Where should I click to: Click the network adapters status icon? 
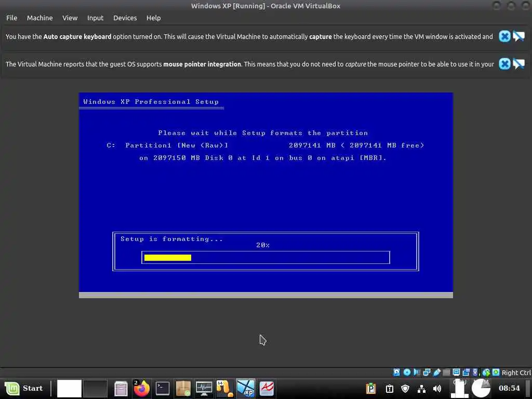pos(427,372)
